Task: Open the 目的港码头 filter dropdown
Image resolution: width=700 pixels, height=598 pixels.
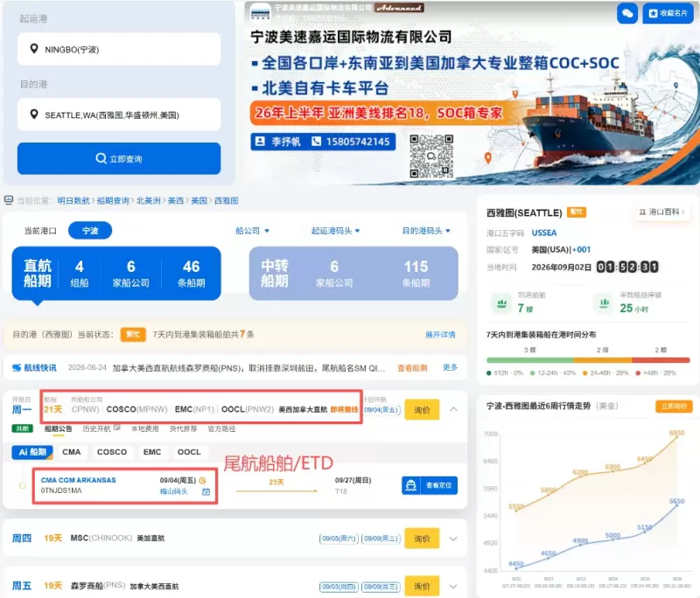Action: 426,231
